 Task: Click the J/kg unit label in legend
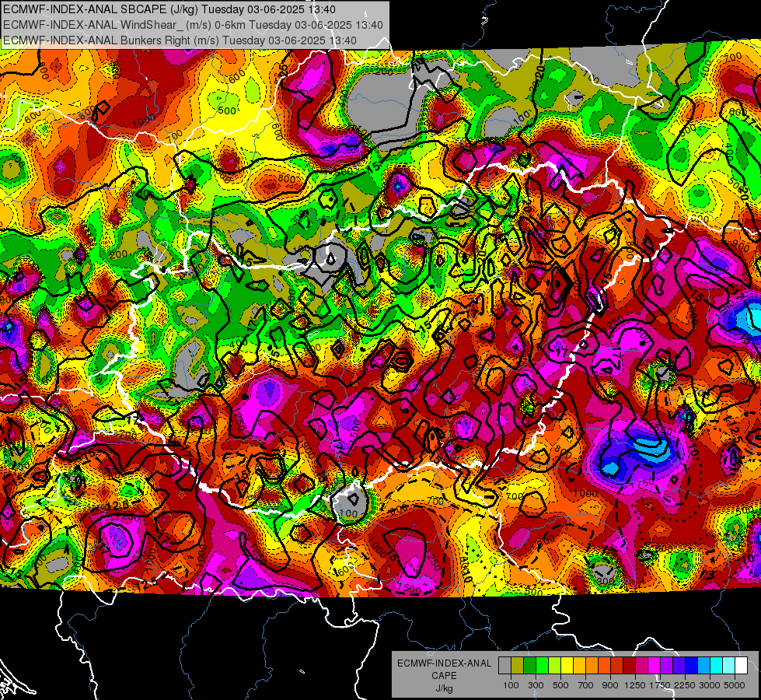tap(444, 688)
